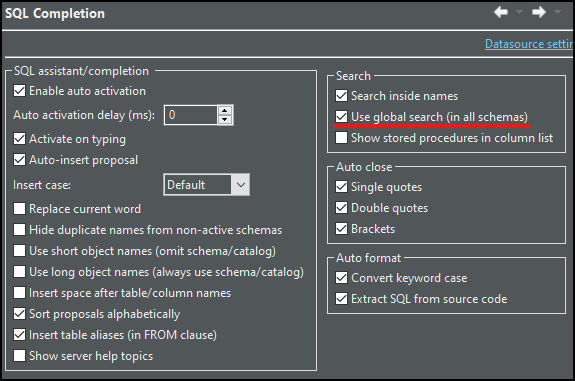
Task: Enable Hide duplicate names from non-active schemas
Action: (19, 230)
